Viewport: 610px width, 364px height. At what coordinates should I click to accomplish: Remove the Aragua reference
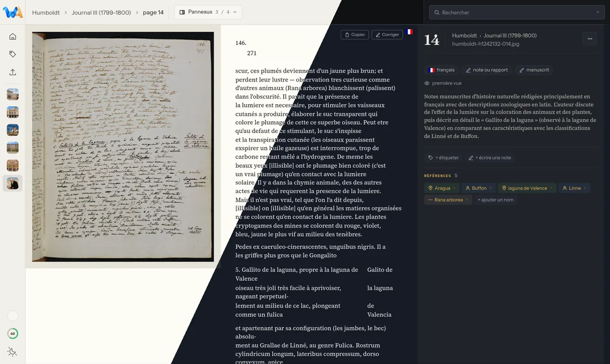[x=454, y=188]
